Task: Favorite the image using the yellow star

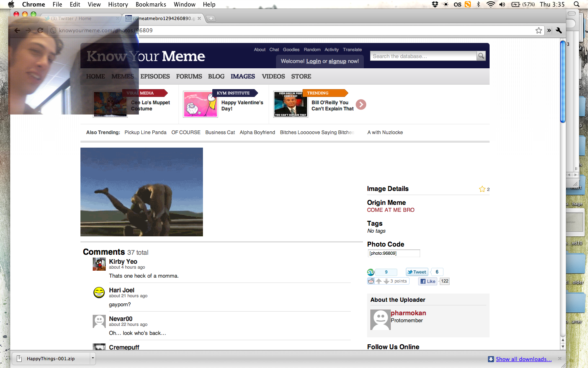Action: click(x=482, y=189)
